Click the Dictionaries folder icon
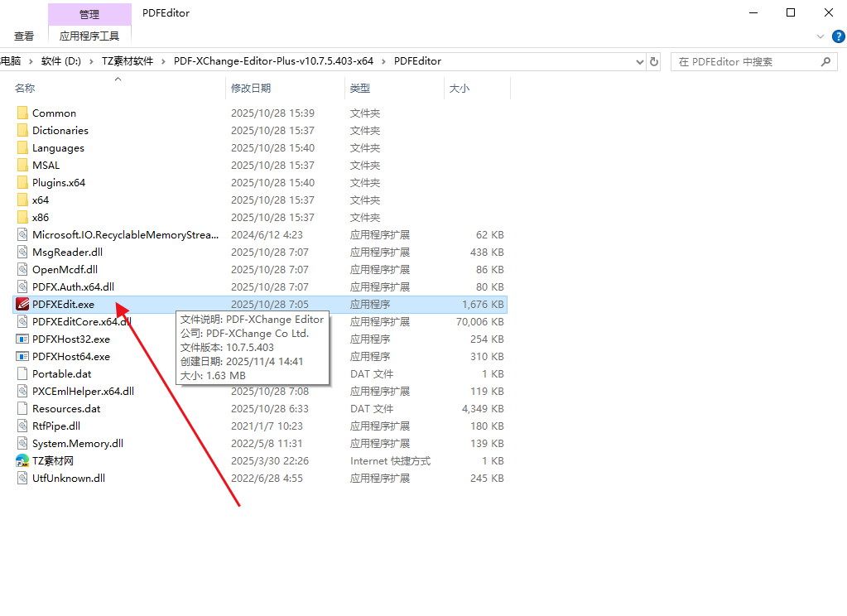 [x=22, y=130]
